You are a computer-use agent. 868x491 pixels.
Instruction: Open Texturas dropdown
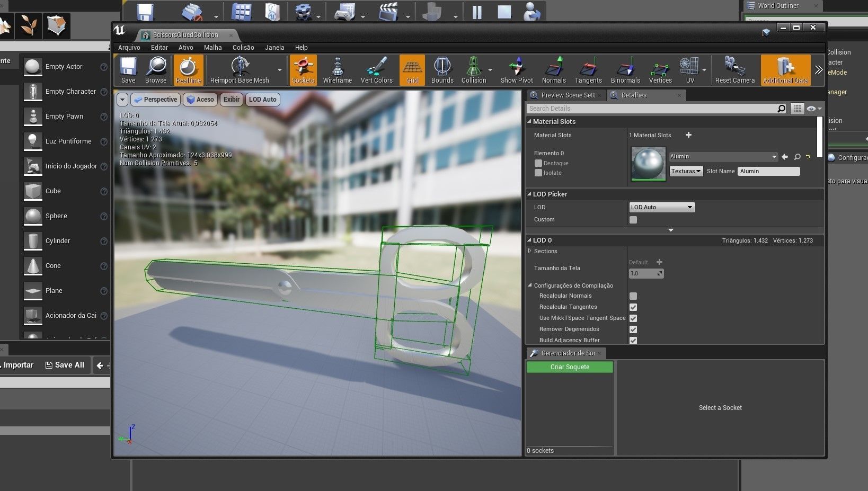pyautogui.click(x=686, y=171)
